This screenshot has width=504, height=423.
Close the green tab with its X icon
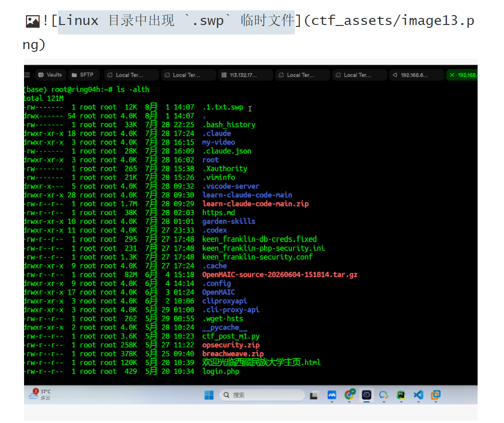point(452,75)
